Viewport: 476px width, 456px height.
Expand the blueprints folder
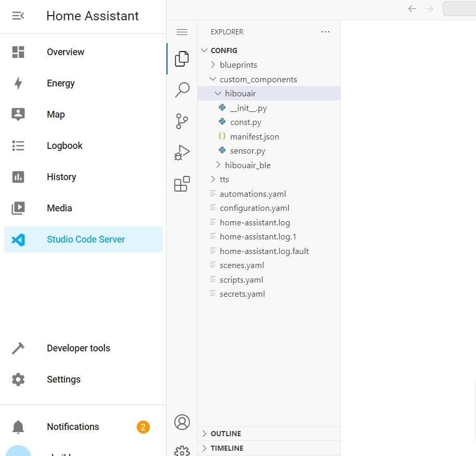[x=269, y=65]
